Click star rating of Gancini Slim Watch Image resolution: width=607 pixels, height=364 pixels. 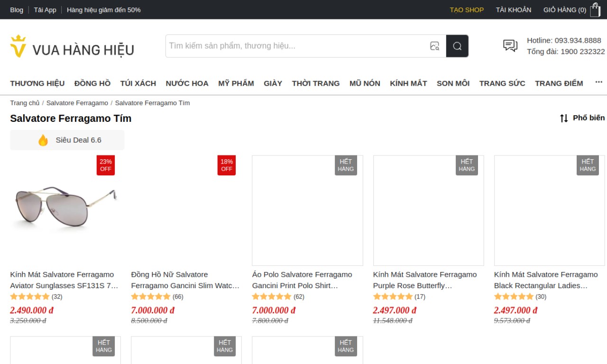point(151,297)
